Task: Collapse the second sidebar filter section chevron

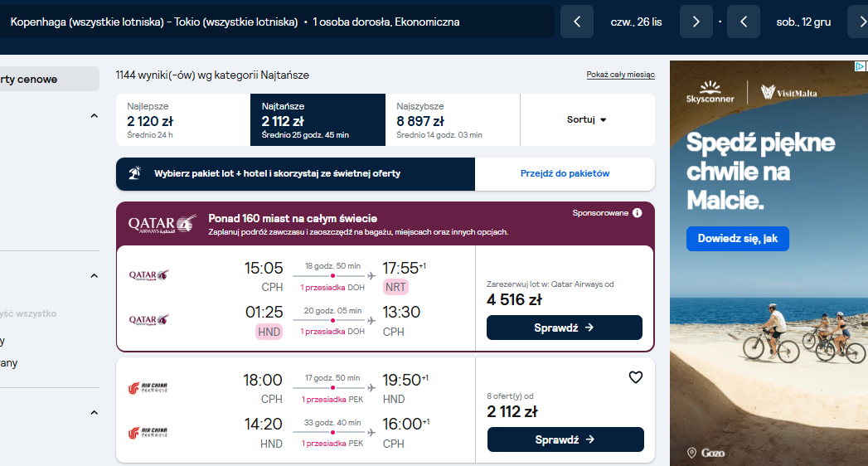Action: pos(95,275)
